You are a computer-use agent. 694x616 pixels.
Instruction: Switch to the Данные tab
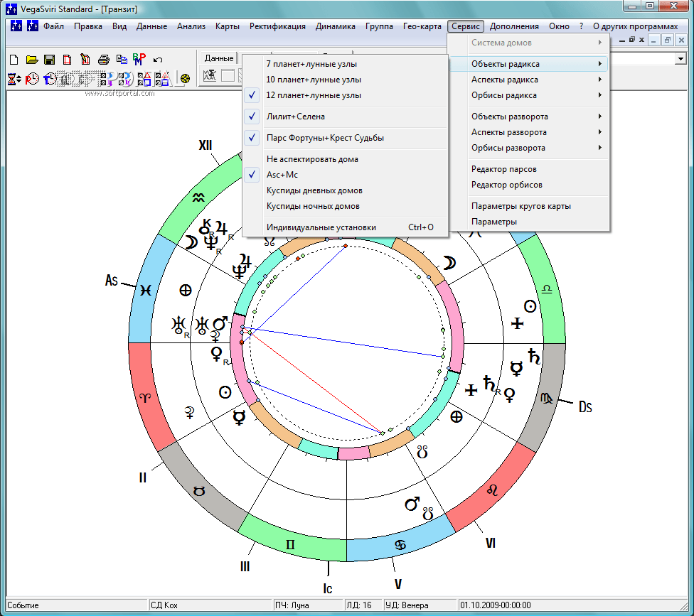click(219, 58)
